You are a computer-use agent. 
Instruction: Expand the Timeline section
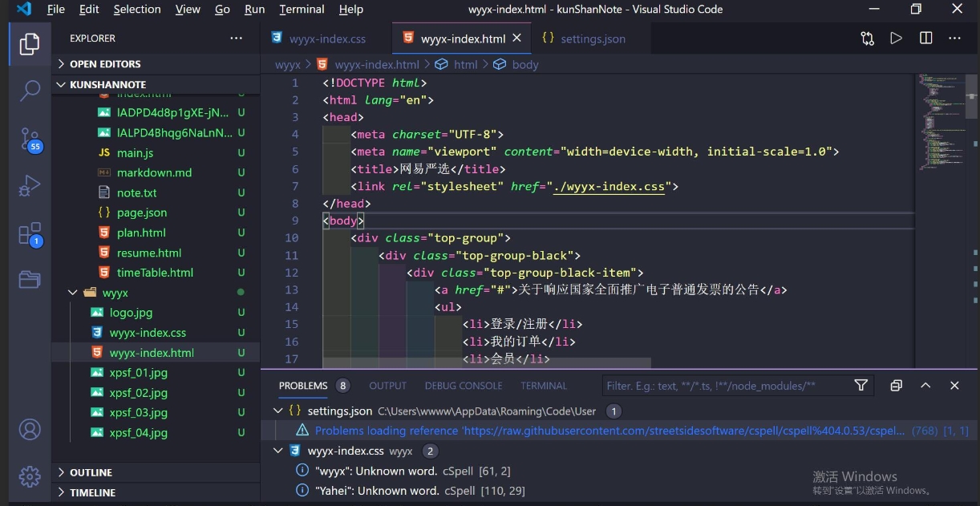[156, 492]
